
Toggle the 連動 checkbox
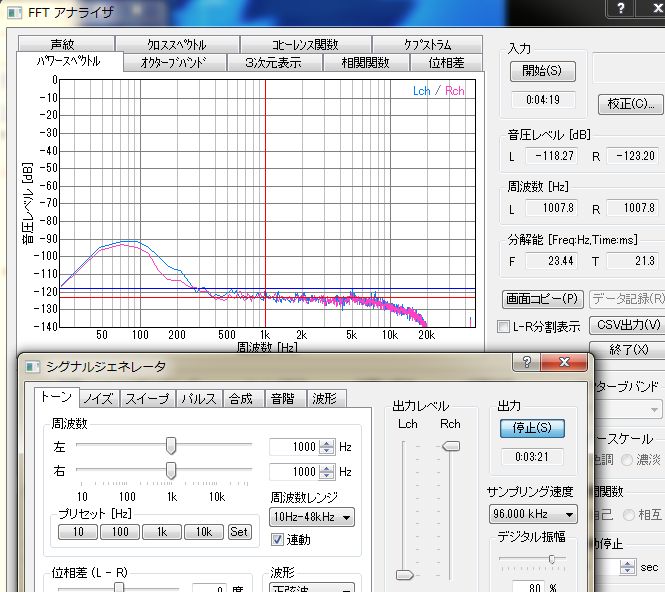coord(277,539)
